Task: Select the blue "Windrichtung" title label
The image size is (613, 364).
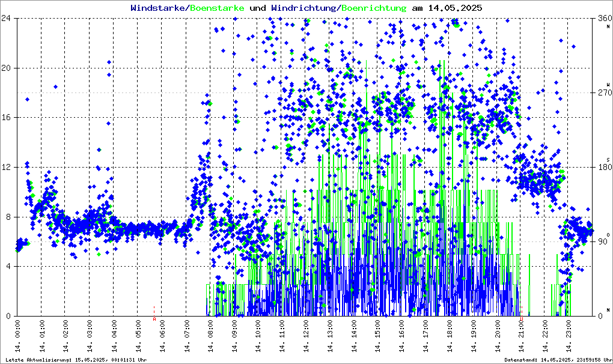Action: pos(305,8)
